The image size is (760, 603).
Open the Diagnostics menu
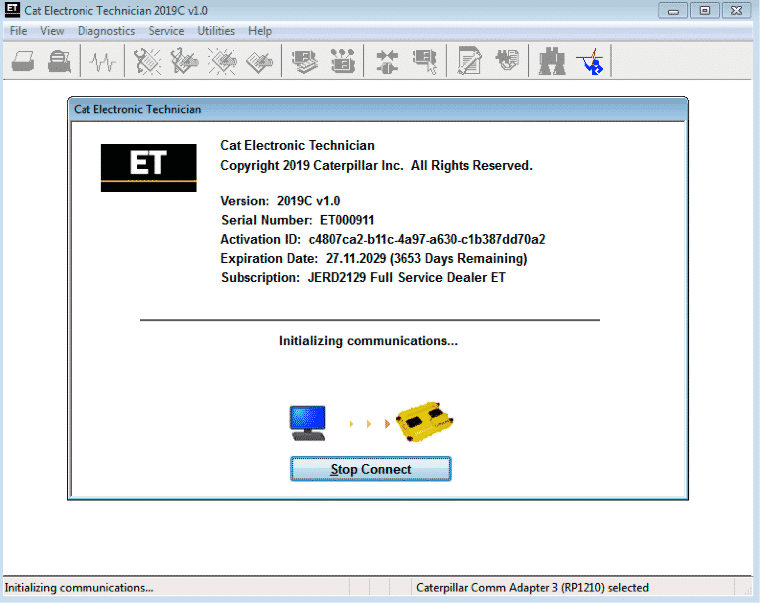[x=107, y=31]
